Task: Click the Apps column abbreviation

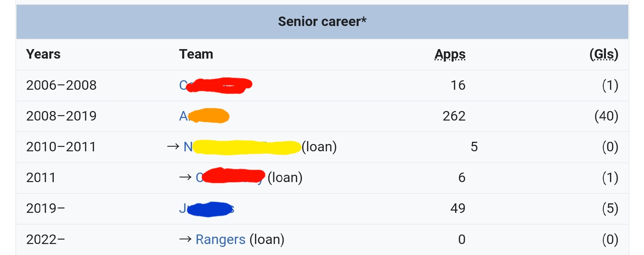Action: click(x=450, y=54)
